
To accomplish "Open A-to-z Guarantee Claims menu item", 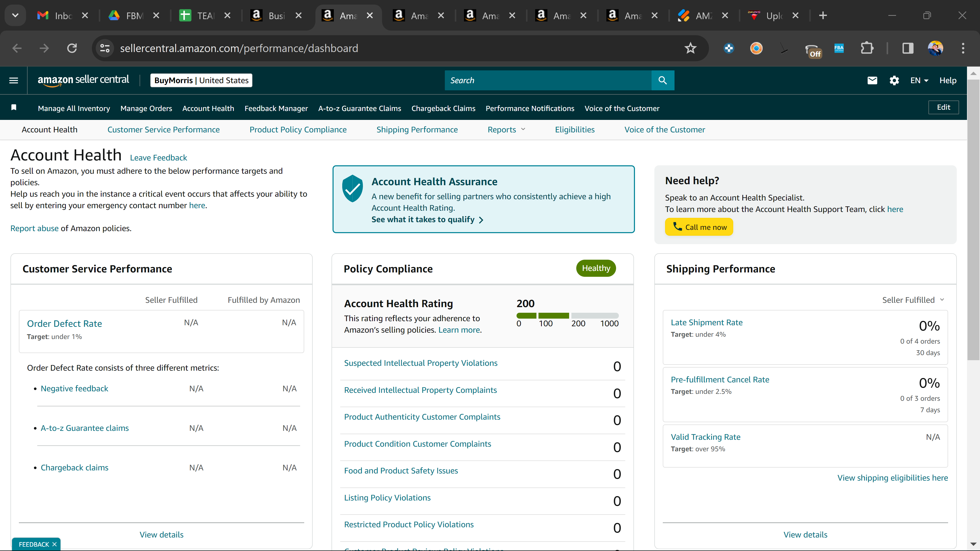I will 360,108.
